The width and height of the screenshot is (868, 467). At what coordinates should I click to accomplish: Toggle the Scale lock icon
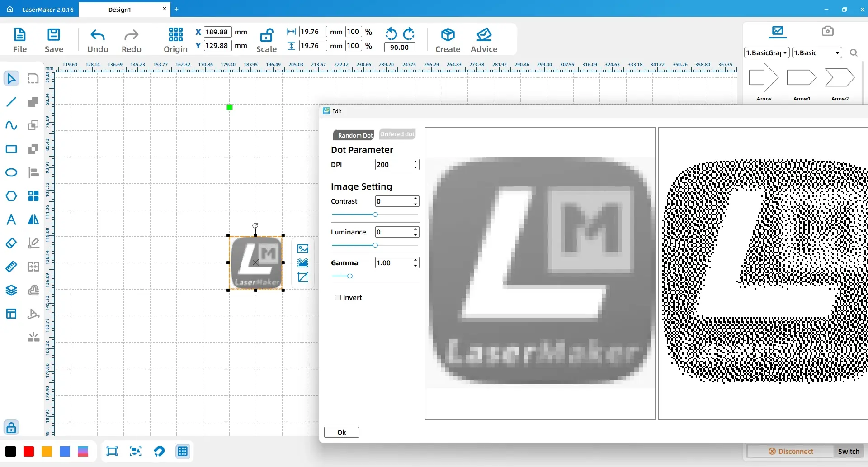pos(266,40)
